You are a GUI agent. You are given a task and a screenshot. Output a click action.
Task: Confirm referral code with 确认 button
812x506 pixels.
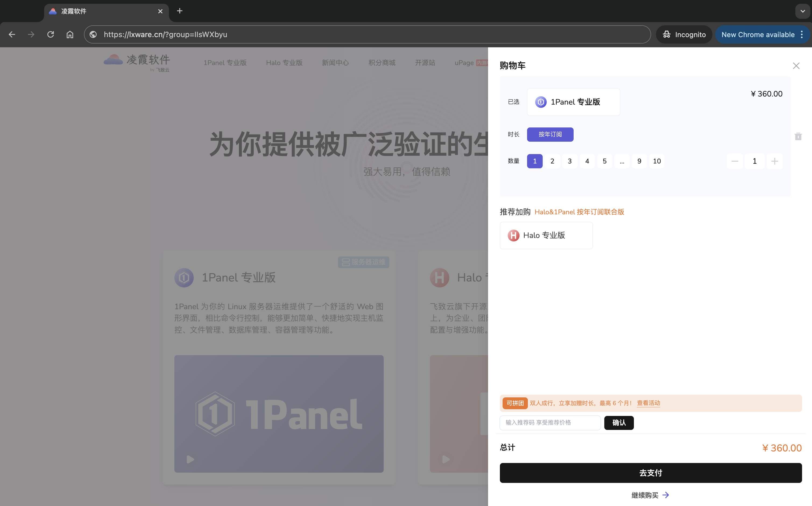coord(619,423)
